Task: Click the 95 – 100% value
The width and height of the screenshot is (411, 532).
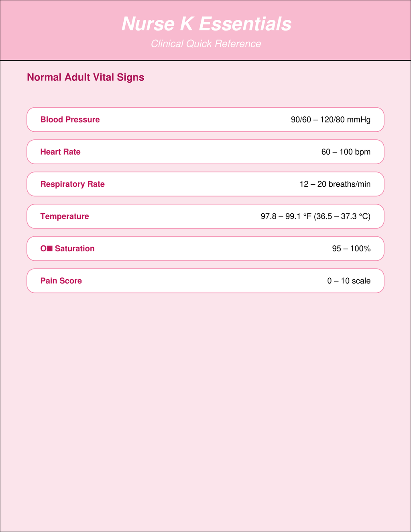Action: [351, 249]
